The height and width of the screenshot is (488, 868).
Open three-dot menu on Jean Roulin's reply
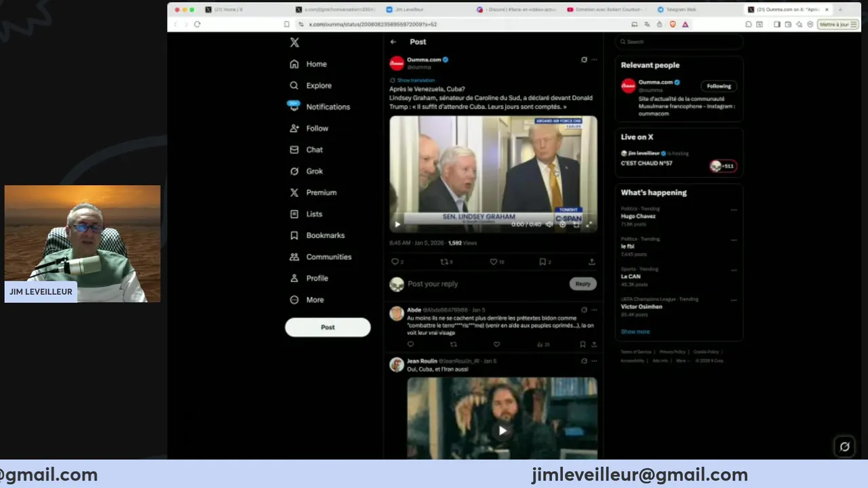click(594, 361)
